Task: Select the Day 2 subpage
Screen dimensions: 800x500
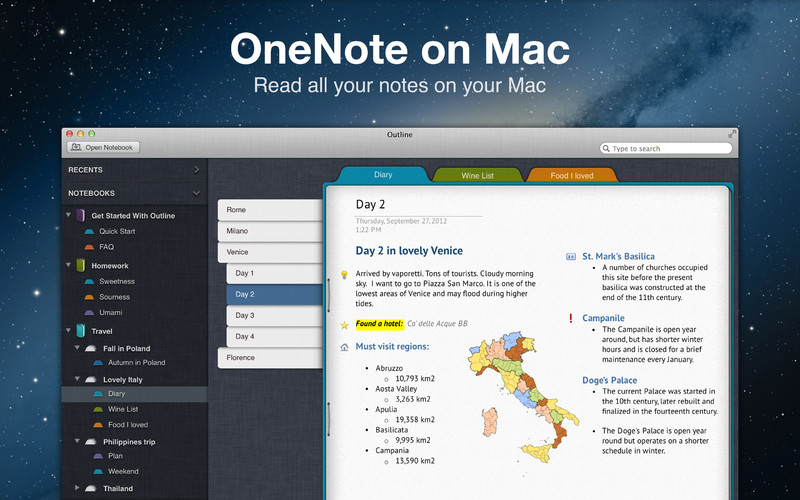Action: tap(275, 294)
